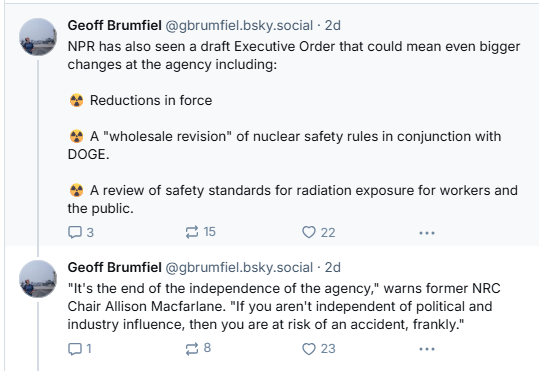539x371 pixels.
Task: Open the post text about NRC independence
Action: (x=284, y=306)
